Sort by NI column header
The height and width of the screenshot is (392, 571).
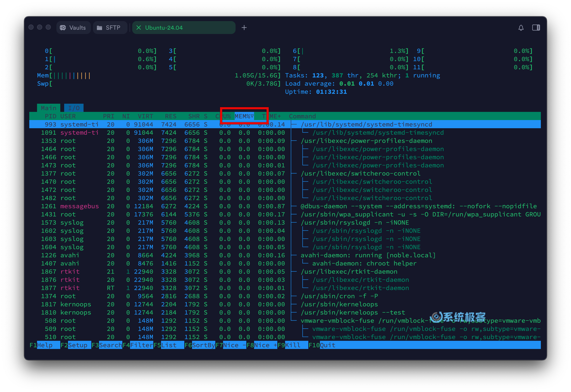(x=126, y=116)
